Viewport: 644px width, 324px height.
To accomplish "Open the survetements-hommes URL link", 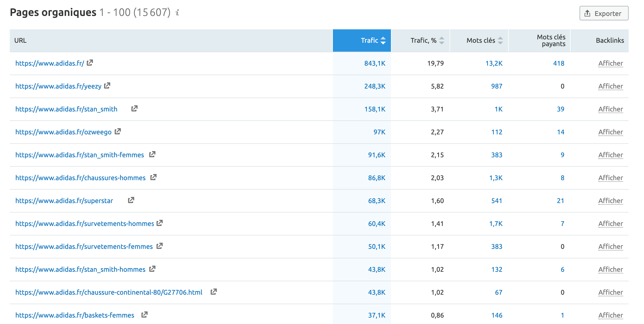I will click(x=85, y=224).
